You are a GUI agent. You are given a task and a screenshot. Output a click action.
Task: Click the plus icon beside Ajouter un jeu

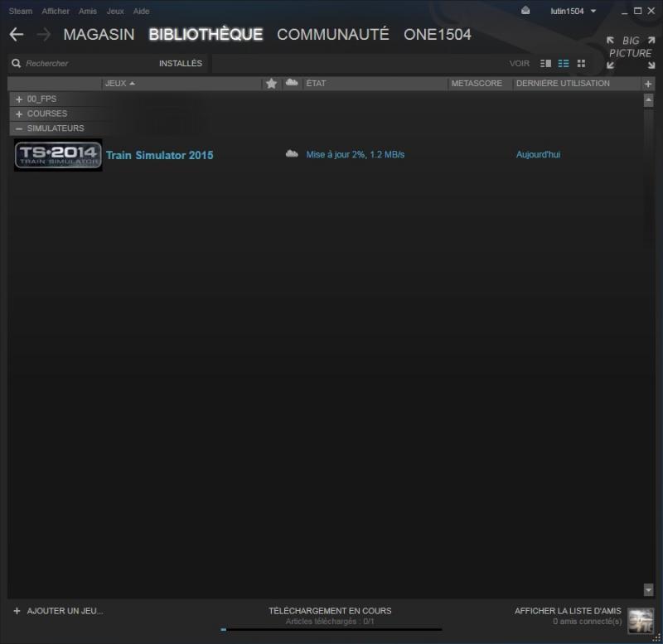[x=17, y=611]
